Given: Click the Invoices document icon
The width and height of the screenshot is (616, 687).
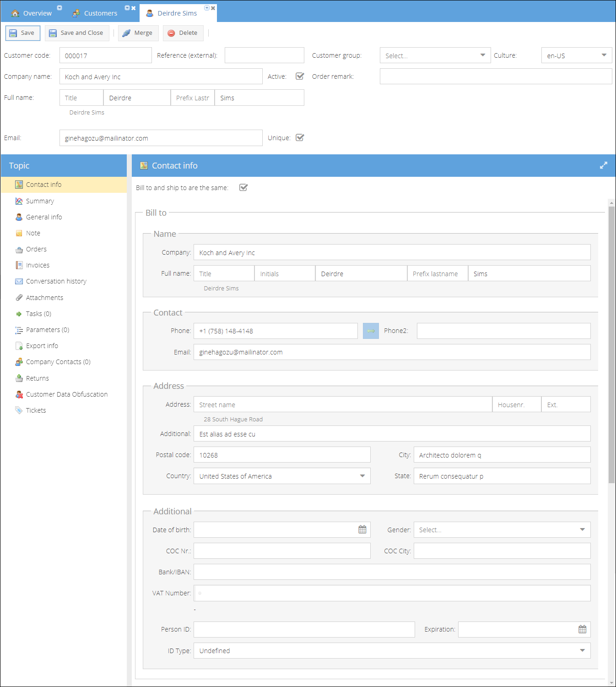Looking at the screenshot, I should 19,265.
